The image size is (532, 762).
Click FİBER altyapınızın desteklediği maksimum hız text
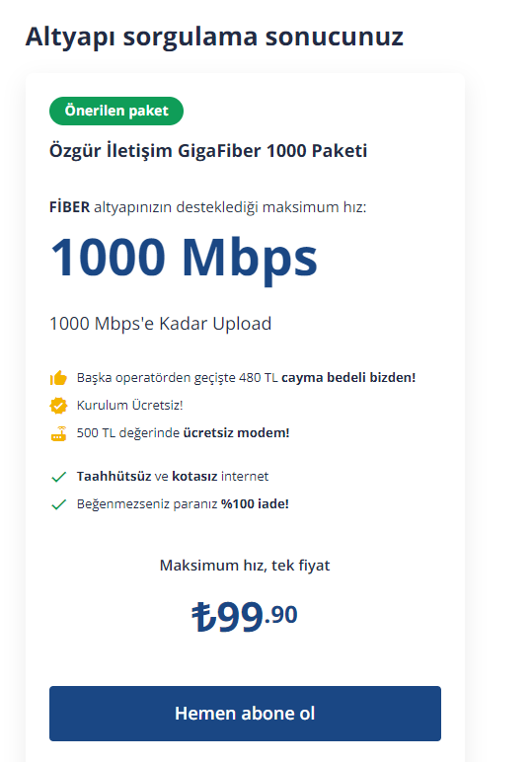pos(208,207)
